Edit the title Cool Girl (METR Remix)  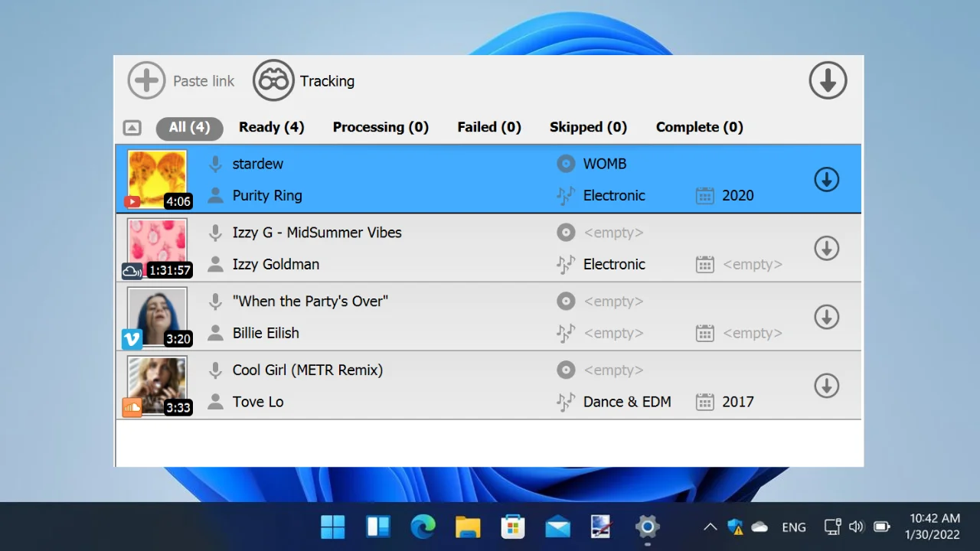click(308, 370)
